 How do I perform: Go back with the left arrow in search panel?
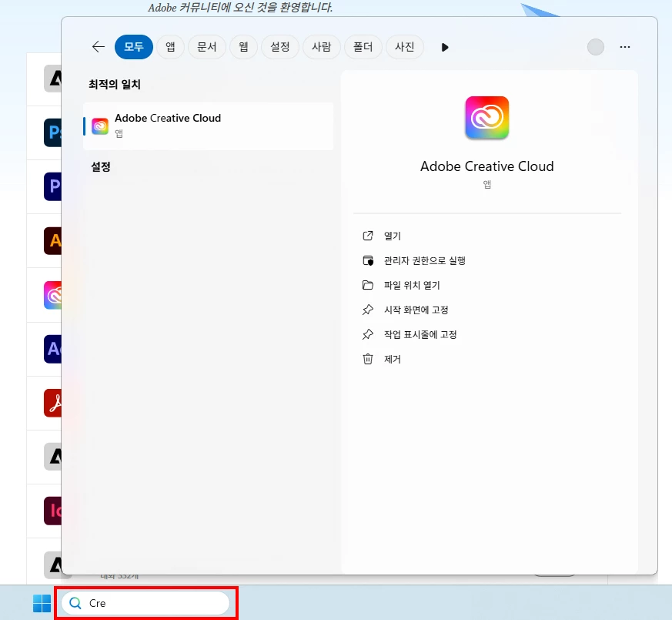99,47
